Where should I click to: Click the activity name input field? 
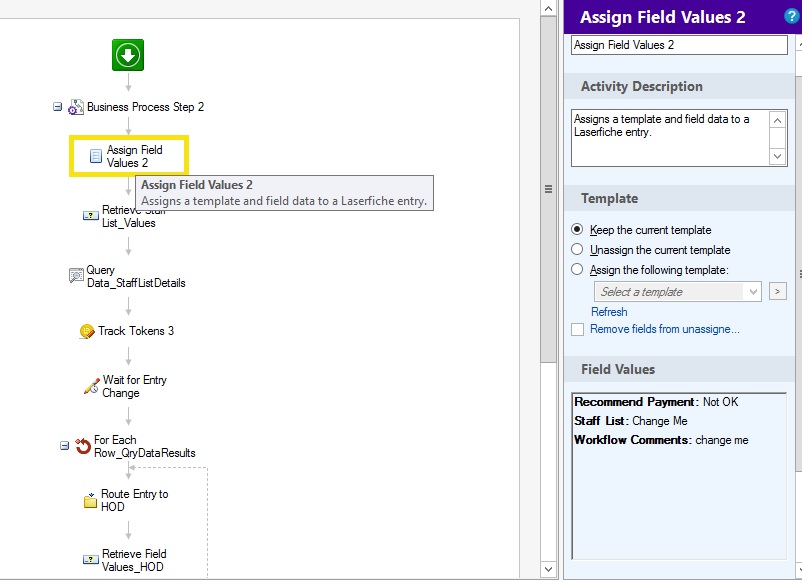point(679,45)
